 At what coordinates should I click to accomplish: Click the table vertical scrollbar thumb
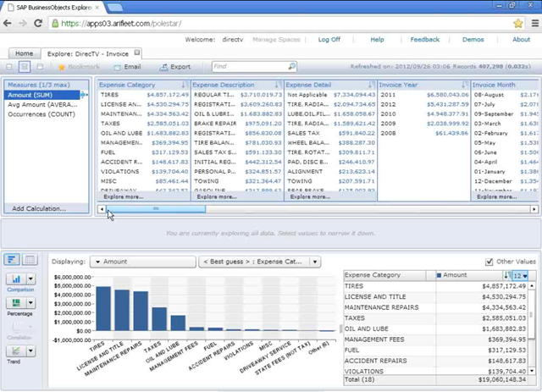[532, 315]
